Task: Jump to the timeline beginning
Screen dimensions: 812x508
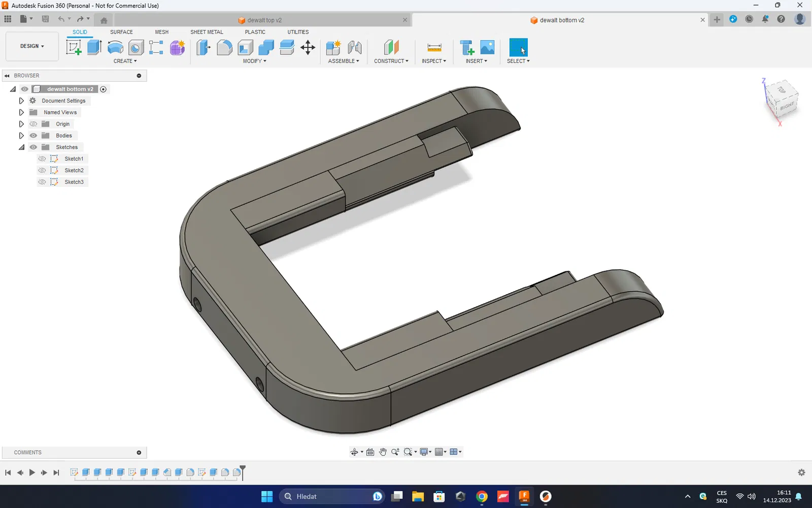Action: tap(8, 472)
